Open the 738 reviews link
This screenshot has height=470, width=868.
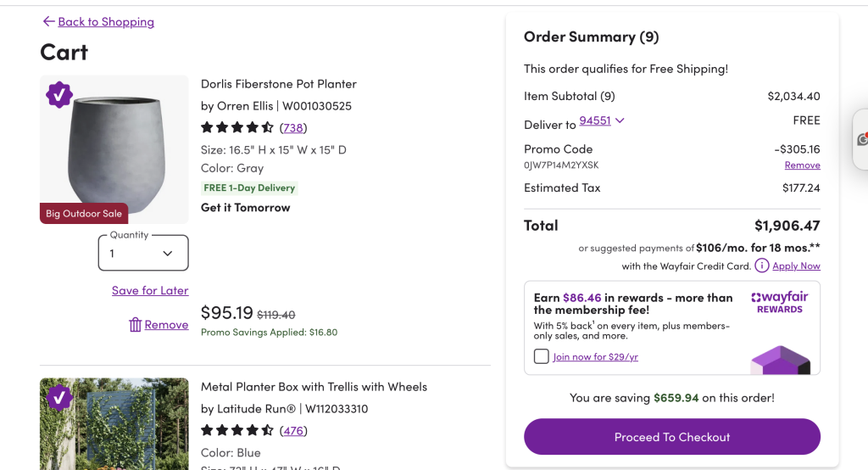click(293, 127)
